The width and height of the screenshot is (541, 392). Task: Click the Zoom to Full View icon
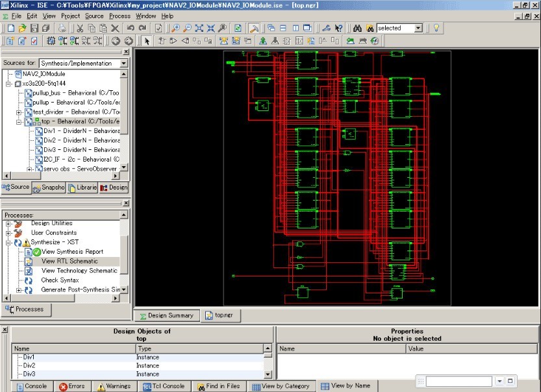pyautogui.click(x=199, y=27)
